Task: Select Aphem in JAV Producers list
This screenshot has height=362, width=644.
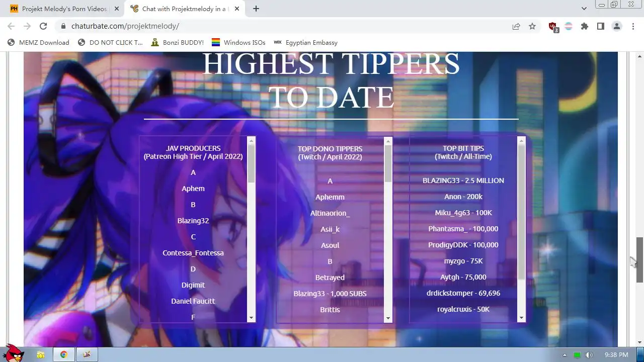Action: (x=193, y=189)
